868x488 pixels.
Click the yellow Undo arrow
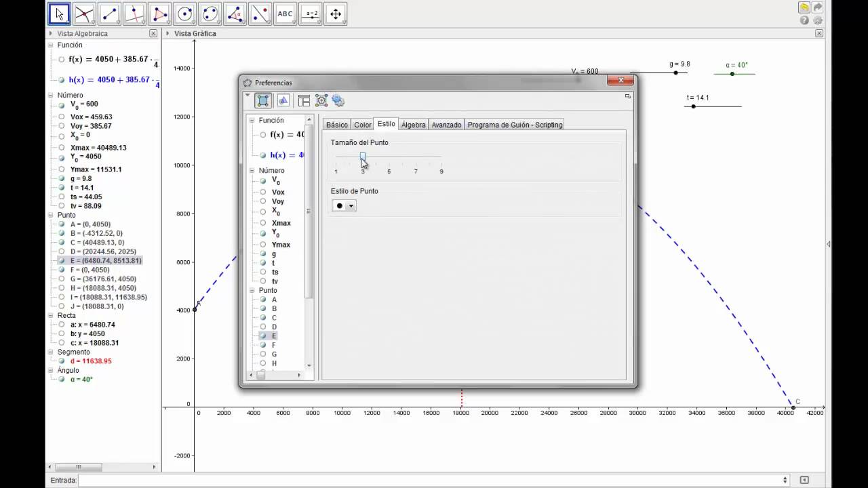(x=804, y=7)
